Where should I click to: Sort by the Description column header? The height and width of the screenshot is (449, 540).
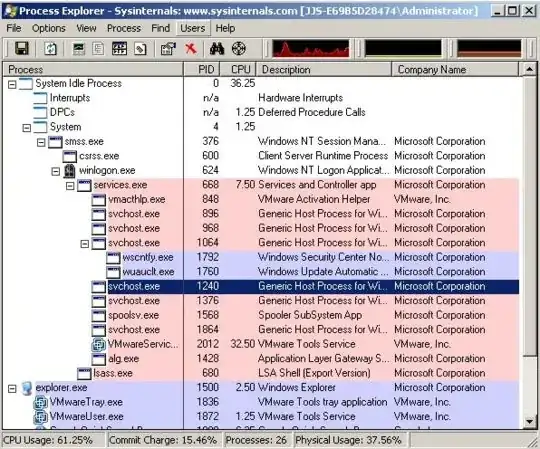324,69
